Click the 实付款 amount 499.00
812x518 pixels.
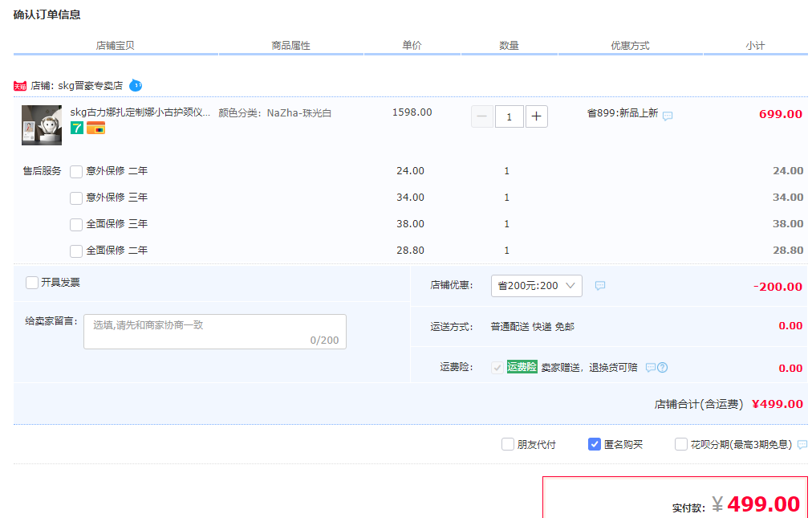pyautogui.click(x=764, y=504)
